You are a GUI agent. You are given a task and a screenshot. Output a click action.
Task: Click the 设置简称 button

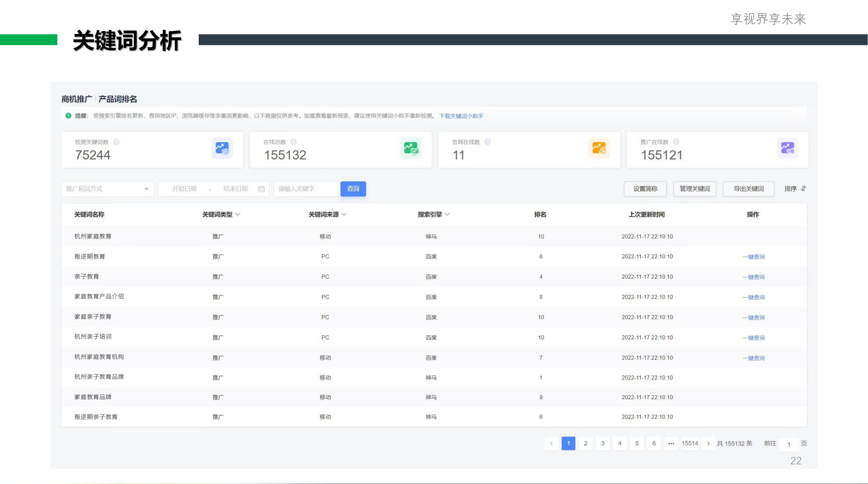(x=645, y=189)
